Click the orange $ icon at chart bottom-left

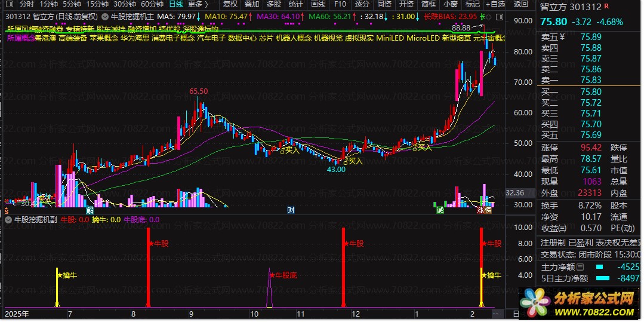[x=7, y=210]
